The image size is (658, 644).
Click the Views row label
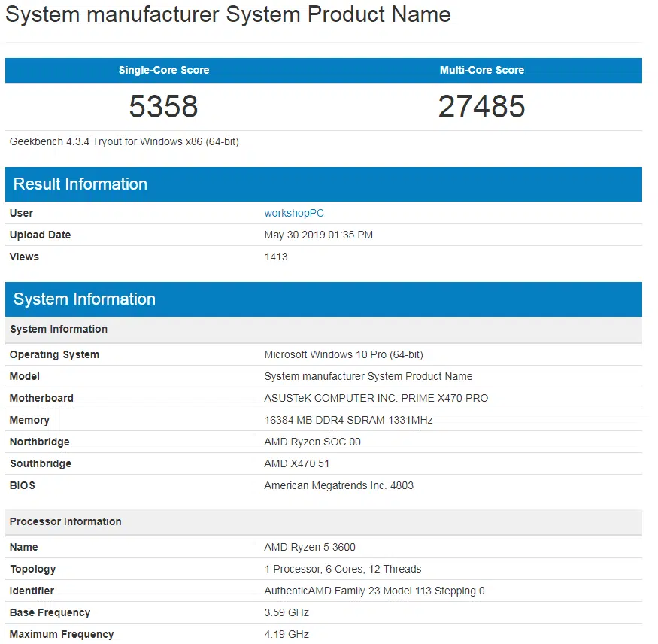pyautogui.click(x=24, y=257)
